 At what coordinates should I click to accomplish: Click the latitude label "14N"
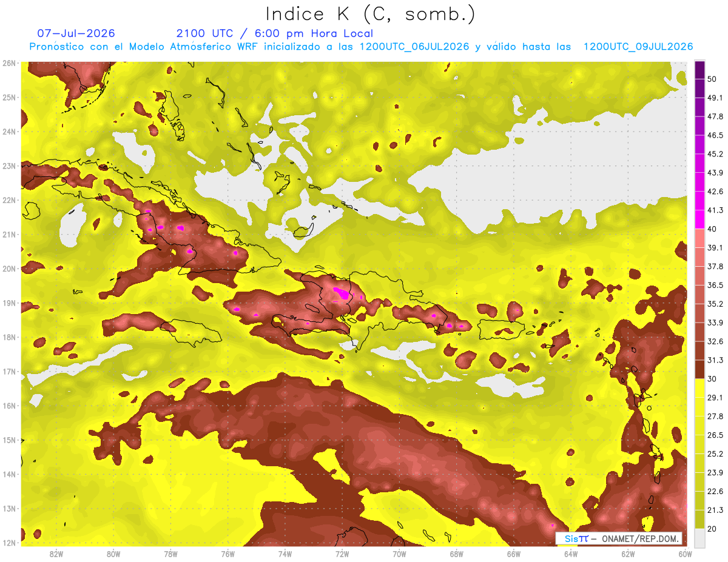point(9,474)
